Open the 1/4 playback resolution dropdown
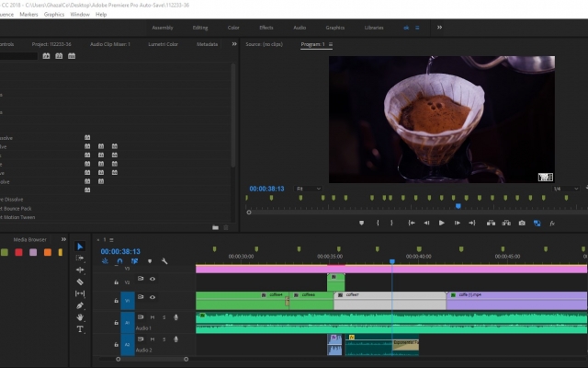The height and width of the screenshot is (368, 588). pyautogui.click(x=566, y=189)
